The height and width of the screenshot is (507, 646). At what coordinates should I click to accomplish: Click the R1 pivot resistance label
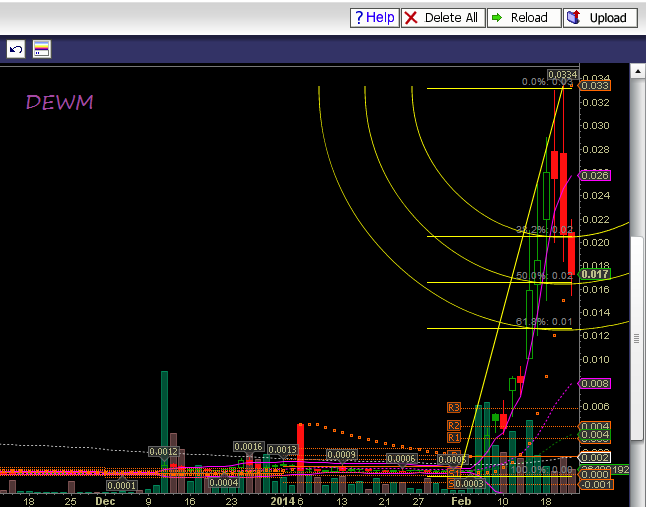453,437
